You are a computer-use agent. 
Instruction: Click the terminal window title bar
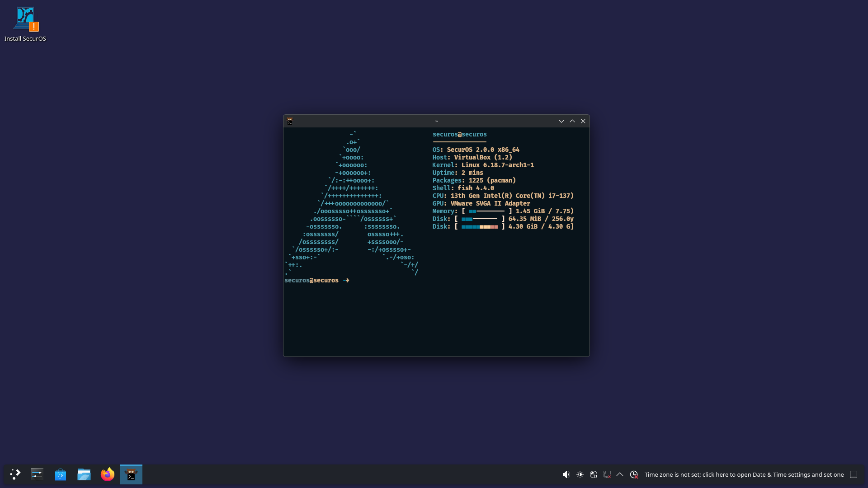[x=435, y=121]
